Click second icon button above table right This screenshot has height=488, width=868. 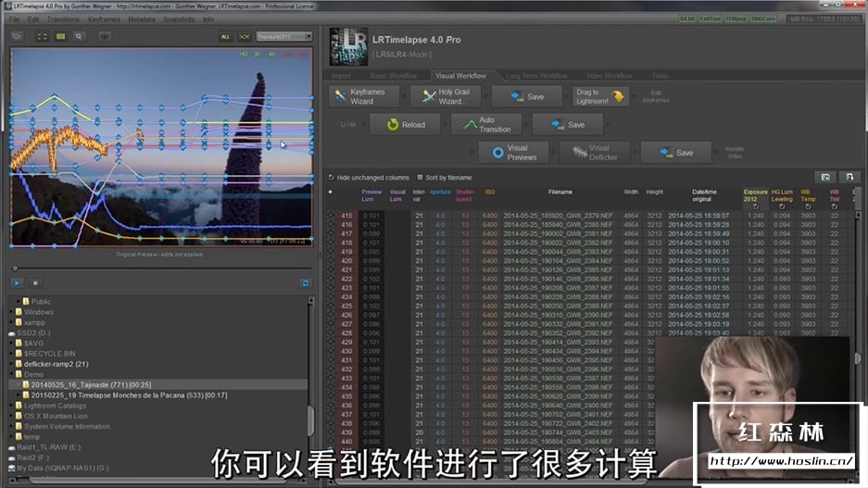click(x=849, y=177)
